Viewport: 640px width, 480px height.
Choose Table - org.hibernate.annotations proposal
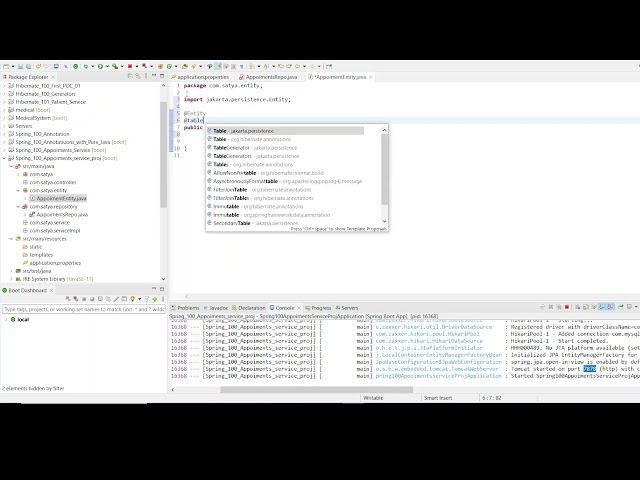coord(285,139)
